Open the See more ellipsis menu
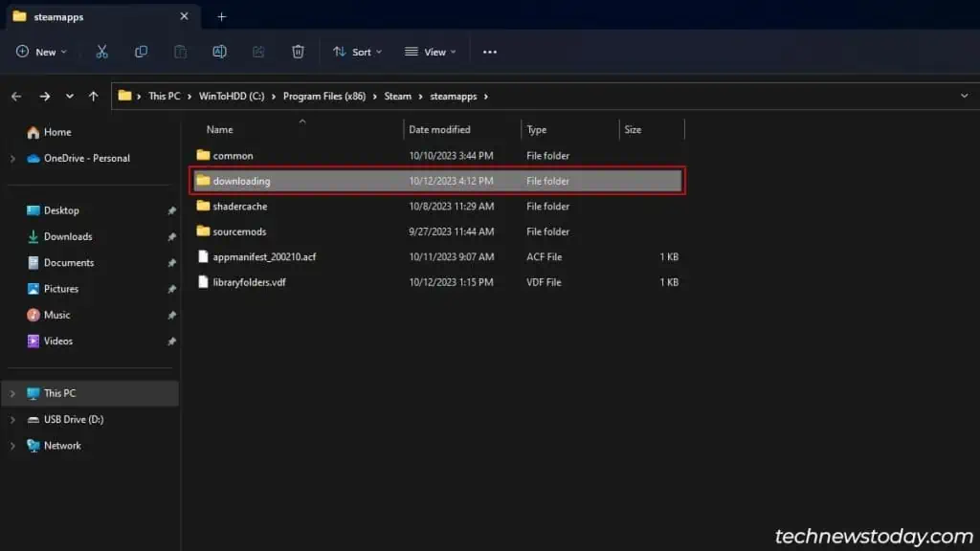Screen dimensions: 980x551 (489, 52)
